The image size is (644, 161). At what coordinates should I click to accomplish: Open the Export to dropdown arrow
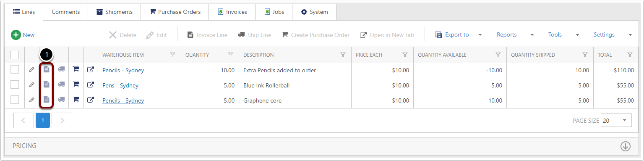(x=480, y=35)
